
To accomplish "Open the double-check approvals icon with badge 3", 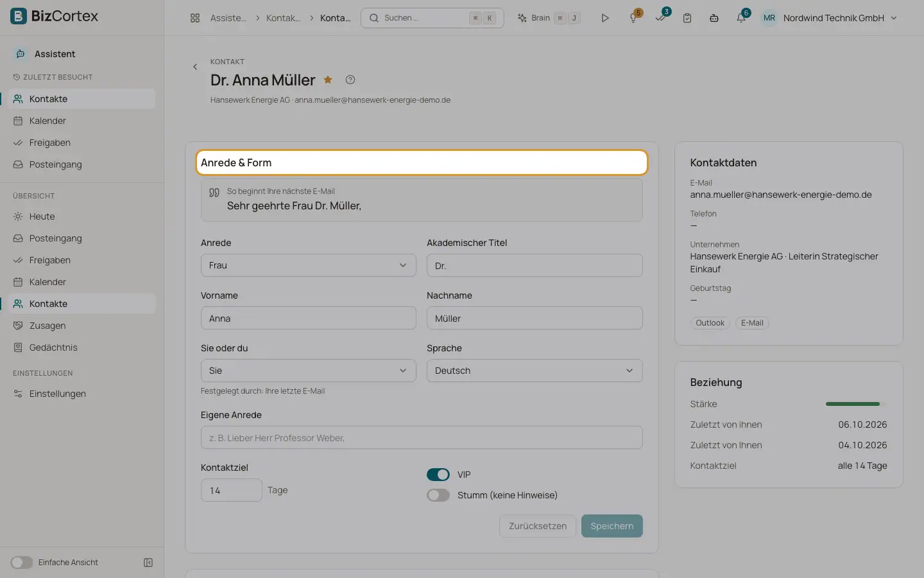I will pyautogui.click(x=660, y=18).
